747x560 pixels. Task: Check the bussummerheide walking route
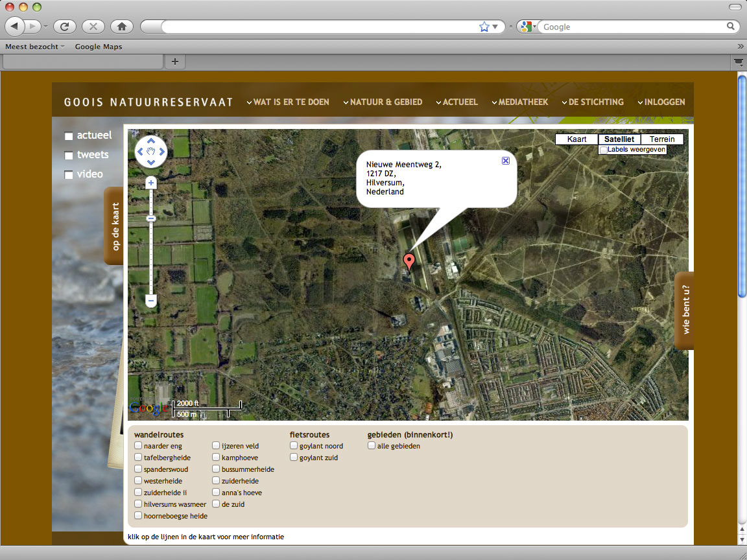pyautogui.click(x=216, y=469)
